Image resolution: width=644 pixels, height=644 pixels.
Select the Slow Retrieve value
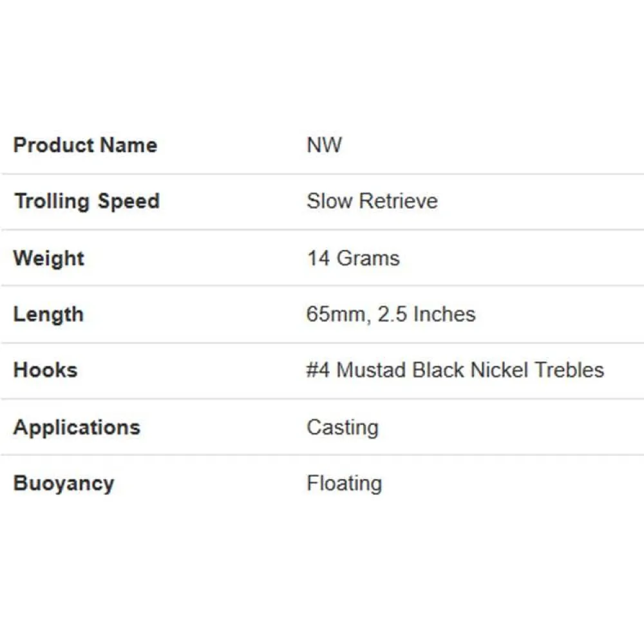tap(372, 201)
